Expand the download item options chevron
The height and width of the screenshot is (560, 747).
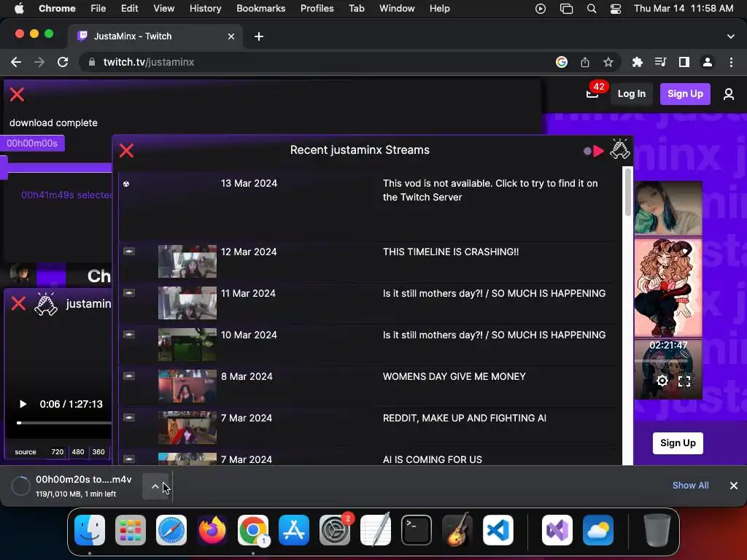point(155,486)
